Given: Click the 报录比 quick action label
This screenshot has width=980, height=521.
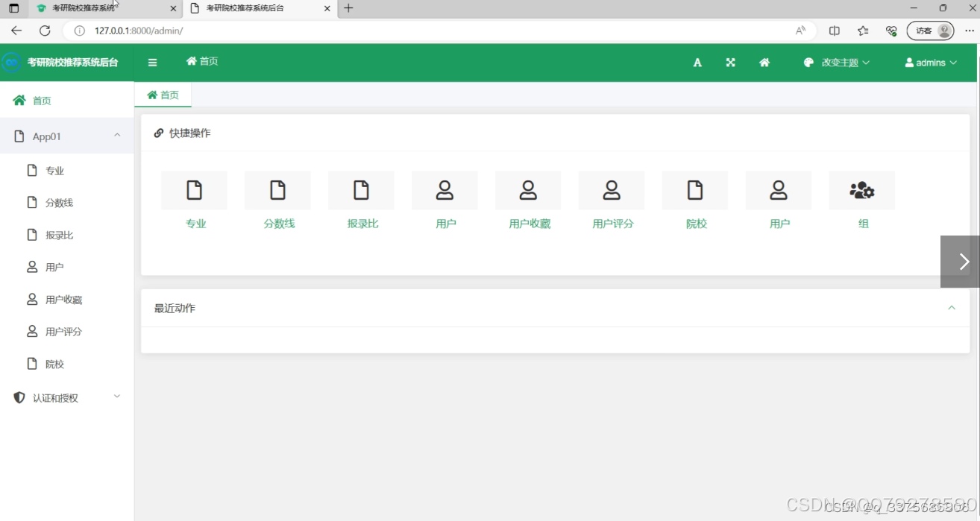Looking at the screenshot, I should [x=362, y=224].
